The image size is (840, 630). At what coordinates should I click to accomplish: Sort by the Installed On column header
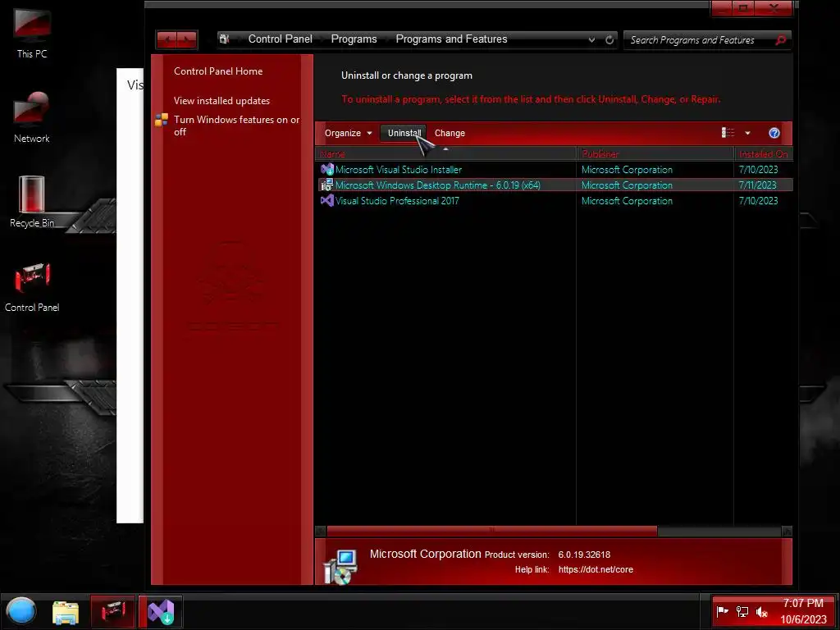coord(764,153)
